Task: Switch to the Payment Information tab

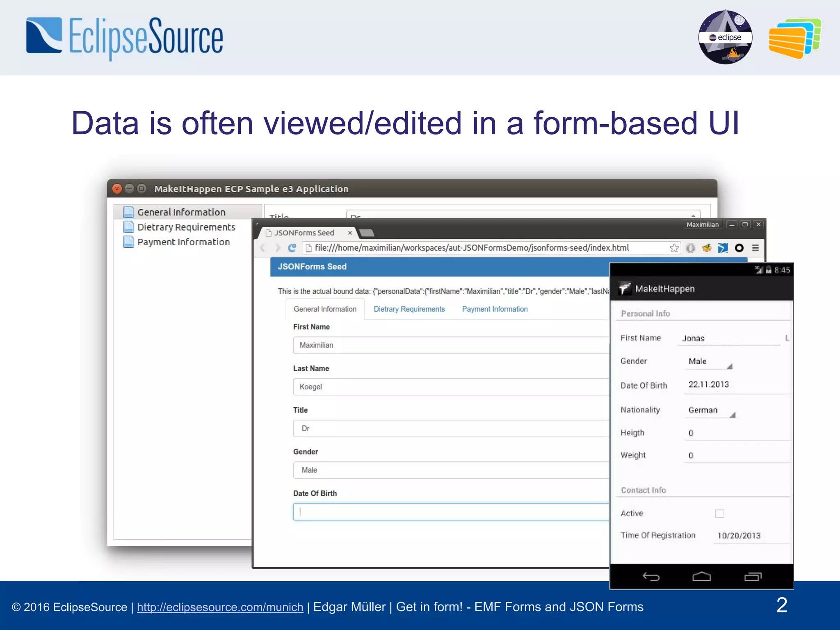Action: (x=495, y=309)
